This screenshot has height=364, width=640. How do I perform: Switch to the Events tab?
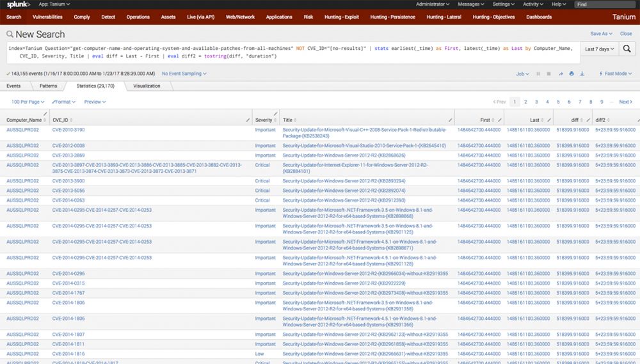point(13,86)
